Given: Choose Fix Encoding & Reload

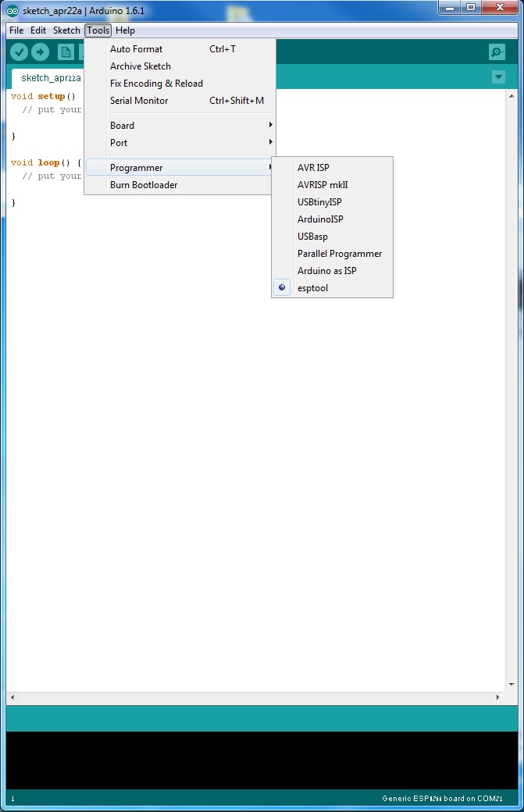Looking at the screenshot, I should (x=180, y=84).
